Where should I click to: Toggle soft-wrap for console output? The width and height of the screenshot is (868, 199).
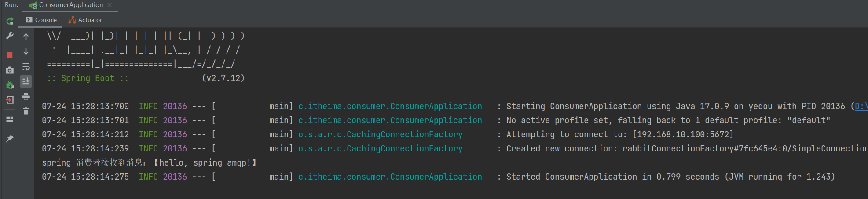(26, 66)
